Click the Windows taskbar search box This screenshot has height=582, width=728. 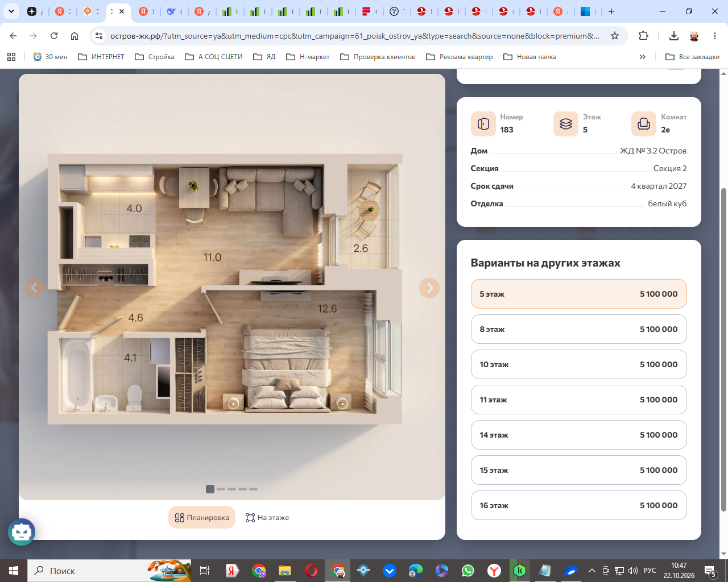(x=109, y=571)
